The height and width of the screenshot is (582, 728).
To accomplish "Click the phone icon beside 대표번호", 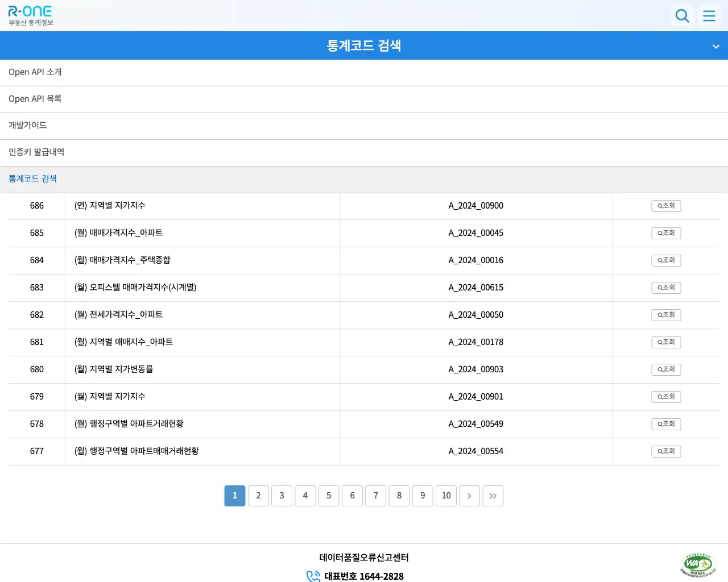I will [x=313, y=576].
